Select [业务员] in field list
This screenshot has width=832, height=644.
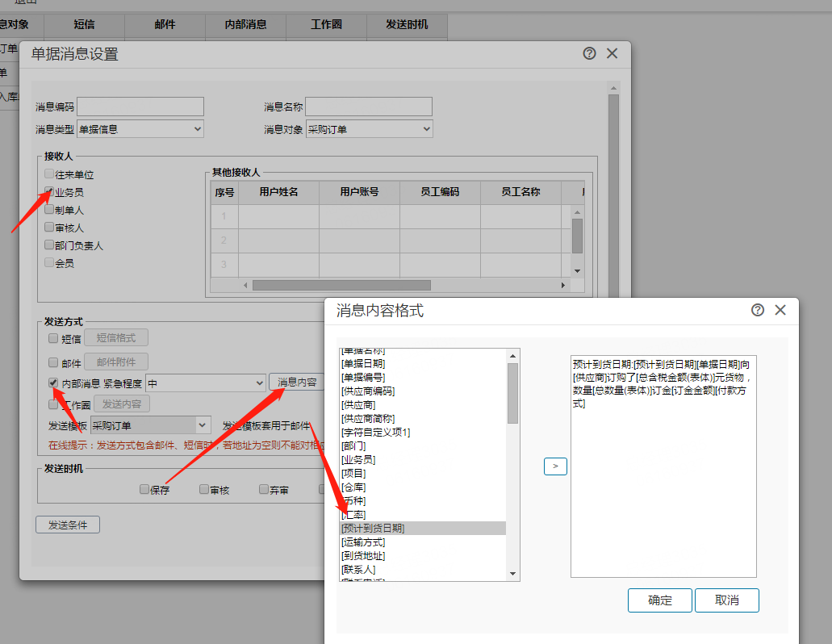pyautogui.click(x=423, y=460)
